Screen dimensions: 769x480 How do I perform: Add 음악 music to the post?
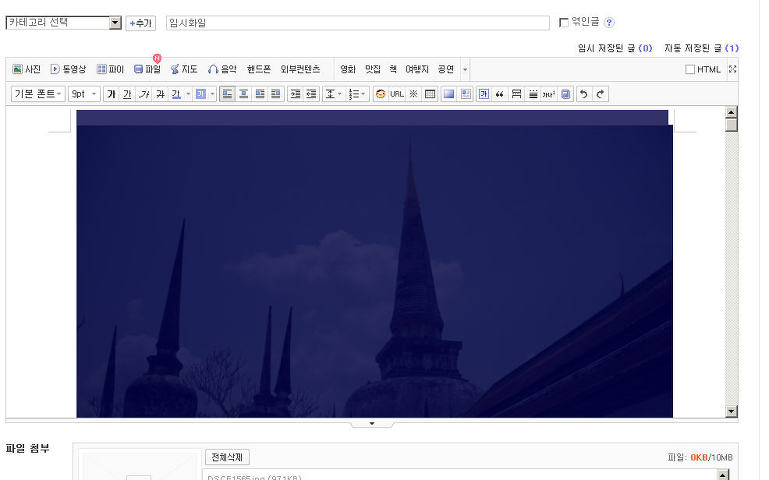pos(222,69)
